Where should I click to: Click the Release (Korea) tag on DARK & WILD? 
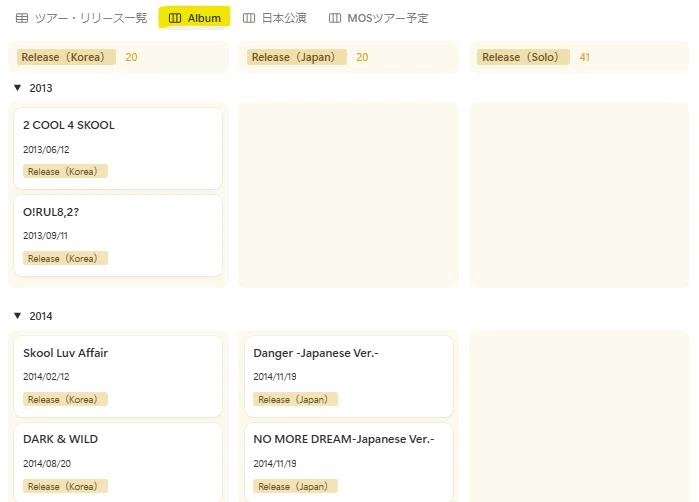[65, 486]
